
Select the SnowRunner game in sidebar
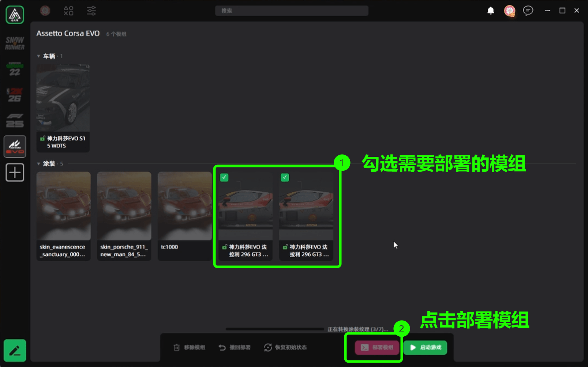15,43
